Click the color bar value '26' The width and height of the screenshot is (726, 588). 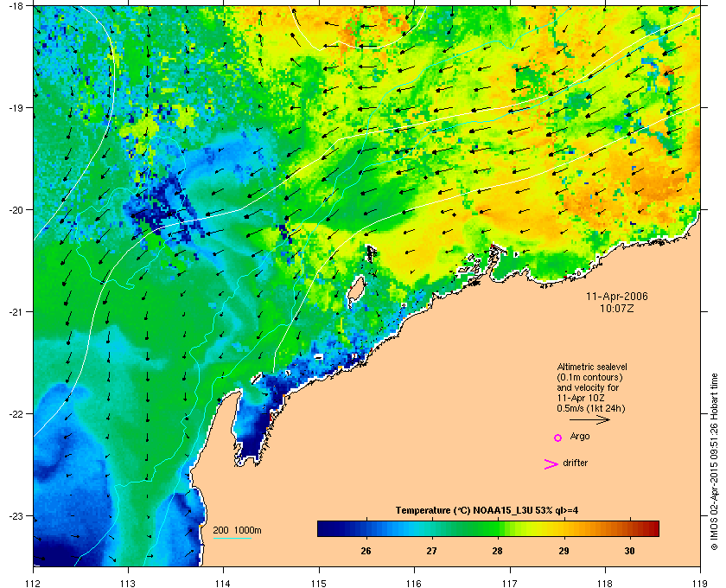tap(366, 551)
